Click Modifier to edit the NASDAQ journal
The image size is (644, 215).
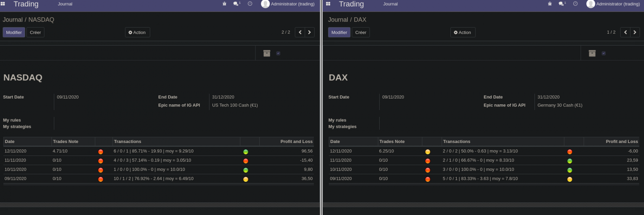pyautogui.click(x=14, y=32)
